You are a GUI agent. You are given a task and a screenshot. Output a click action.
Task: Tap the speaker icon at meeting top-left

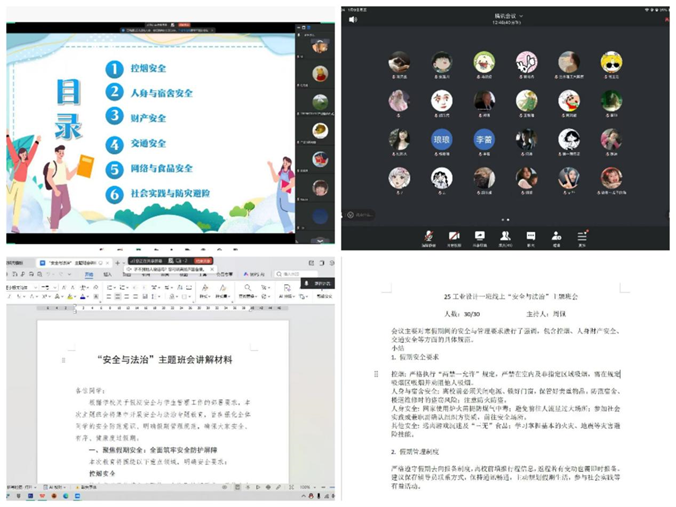(353, 18)
